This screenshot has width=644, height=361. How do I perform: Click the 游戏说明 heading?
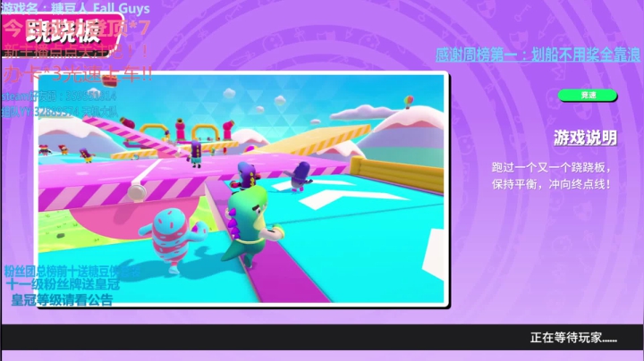click(585, 139)
